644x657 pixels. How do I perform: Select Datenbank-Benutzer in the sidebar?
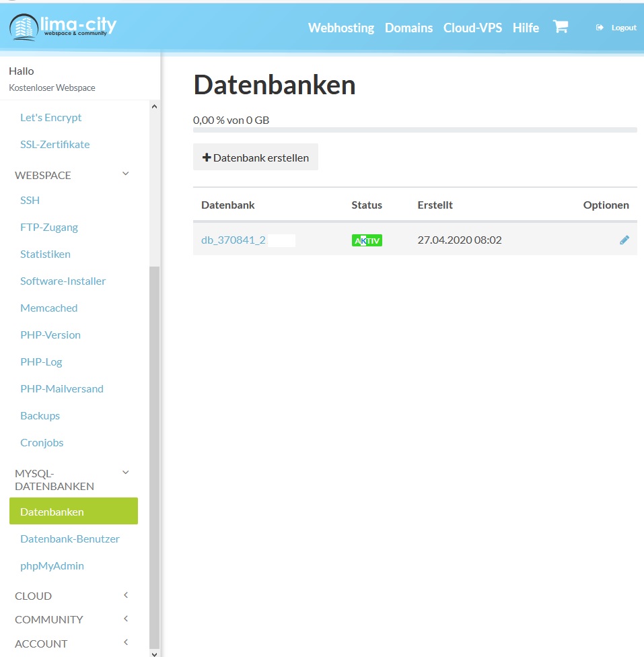click(69, 539)
